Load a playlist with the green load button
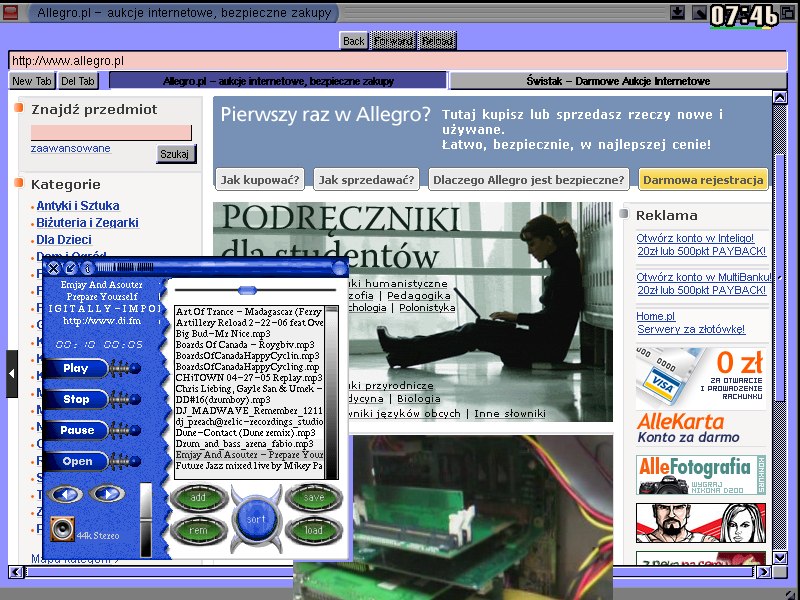The width and height of the screenshot is (800, 600). [314, 530]
